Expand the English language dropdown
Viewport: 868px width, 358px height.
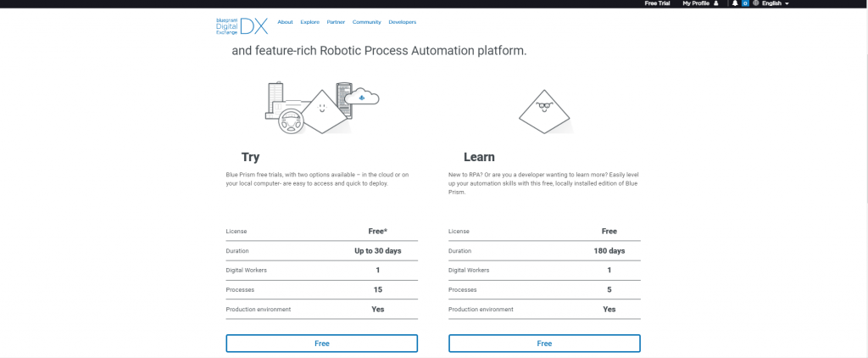coord(775,3)
